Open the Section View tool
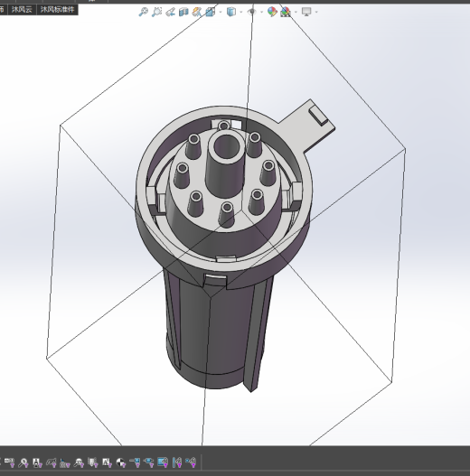 click(x=183, y=12)
